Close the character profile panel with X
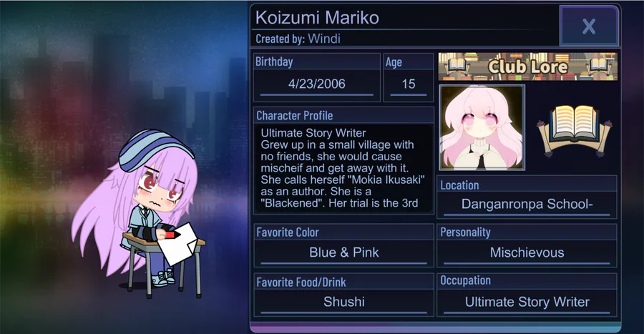Screen dimensions: 644x334 click(x=589, y=26)
